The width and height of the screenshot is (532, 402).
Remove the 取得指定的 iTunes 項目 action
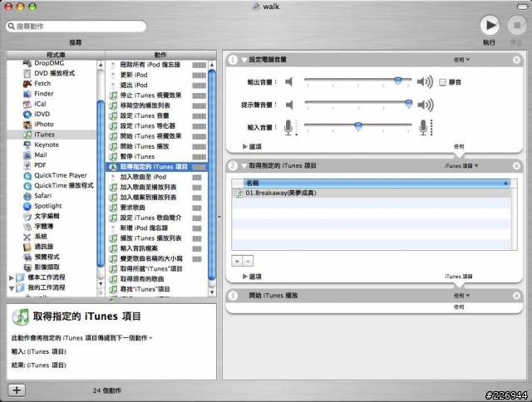click(516, 166)
